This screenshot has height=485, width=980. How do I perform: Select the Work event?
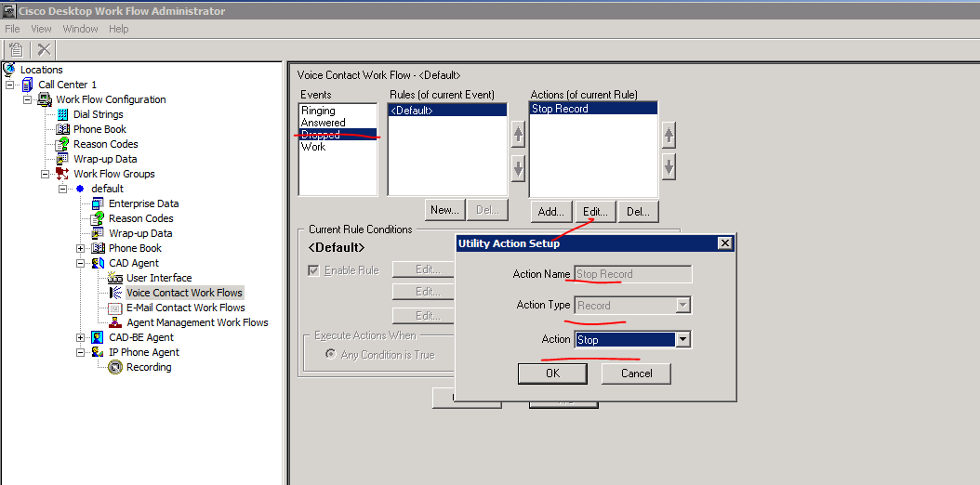[x=338, y=147]
